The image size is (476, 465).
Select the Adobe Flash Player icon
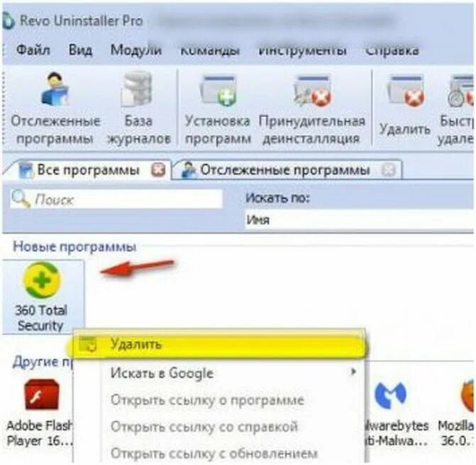pos(40,412)
